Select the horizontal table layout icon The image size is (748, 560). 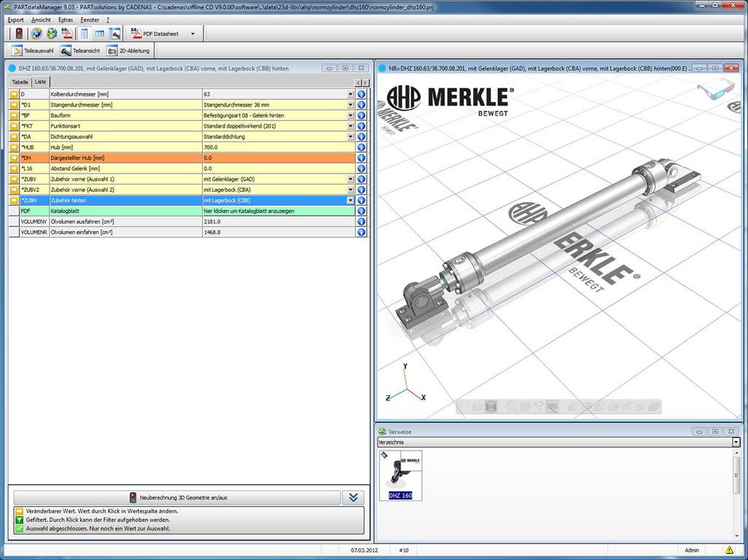point(99,34)
